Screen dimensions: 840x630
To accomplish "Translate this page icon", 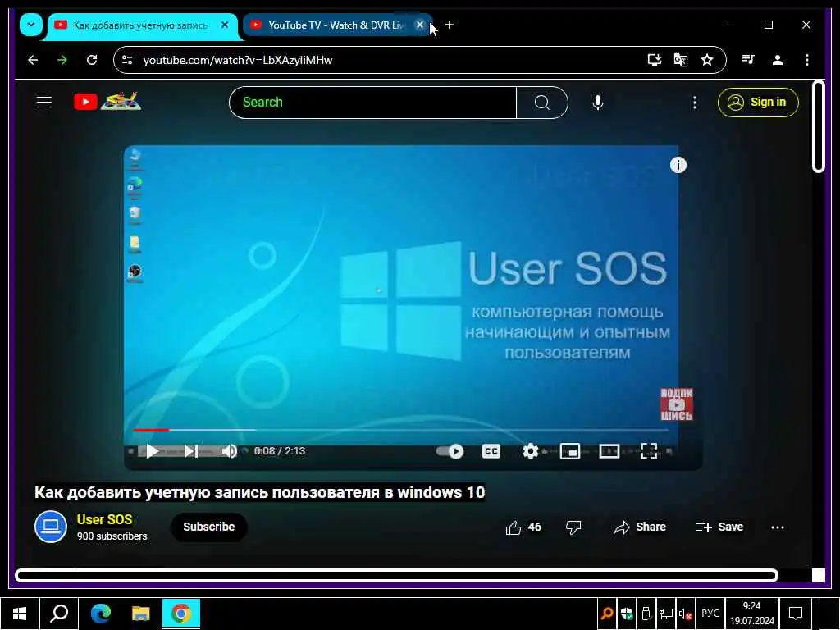I will pos(680,60).
